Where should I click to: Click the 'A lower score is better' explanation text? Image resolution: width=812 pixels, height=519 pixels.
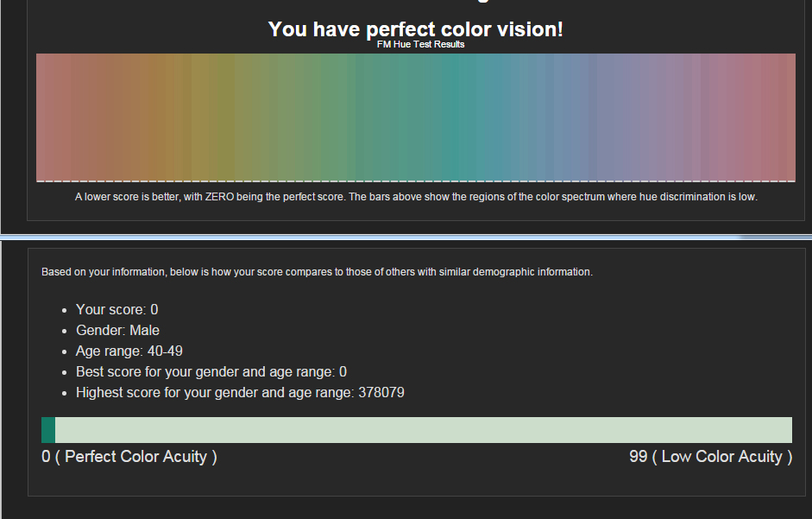[416, 197]
